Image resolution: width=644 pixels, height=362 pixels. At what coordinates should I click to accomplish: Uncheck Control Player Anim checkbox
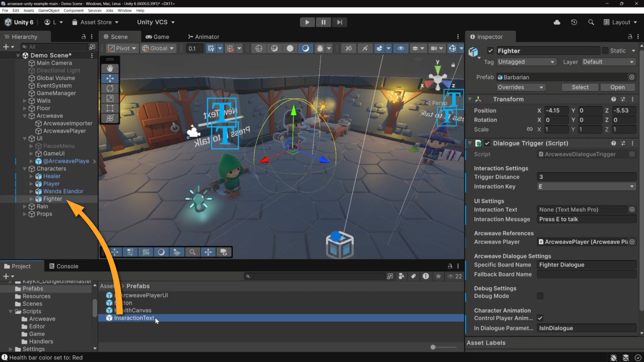[x=540, y=318]
